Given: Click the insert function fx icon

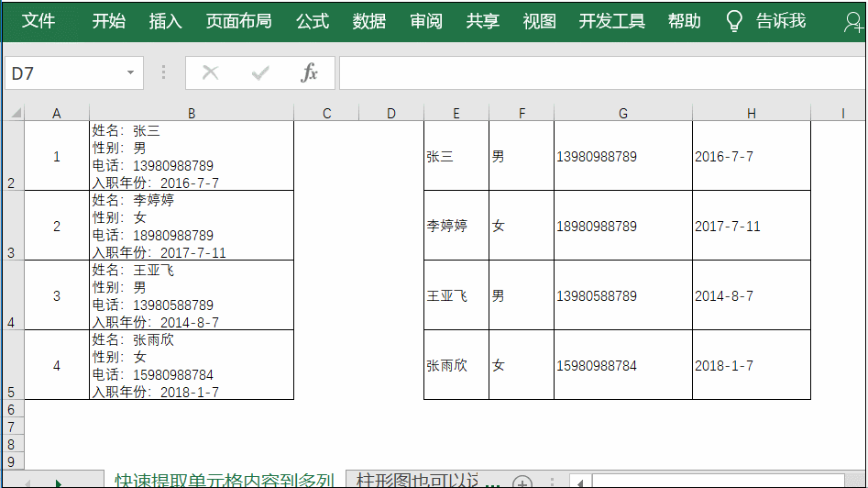Looking at the screenshot, I should (x=309, y=72).
